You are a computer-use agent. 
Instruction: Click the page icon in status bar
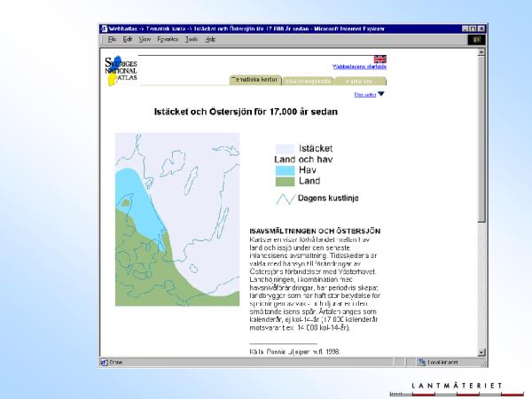104,362
